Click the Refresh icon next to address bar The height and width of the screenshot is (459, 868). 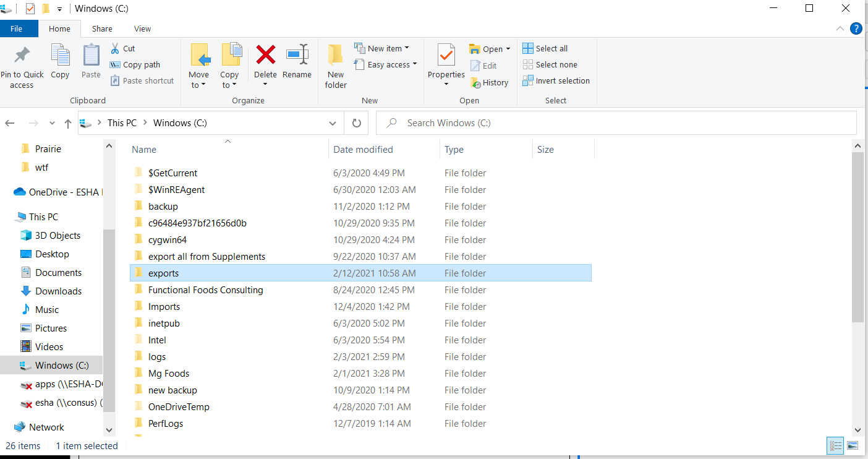(x=355, y=122)
